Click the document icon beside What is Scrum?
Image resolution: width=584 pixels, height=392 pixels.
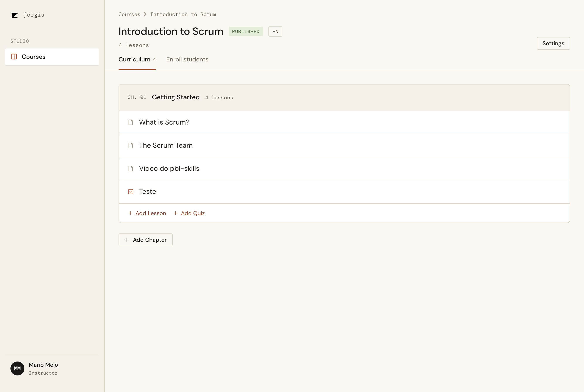[x=131, y=122]
